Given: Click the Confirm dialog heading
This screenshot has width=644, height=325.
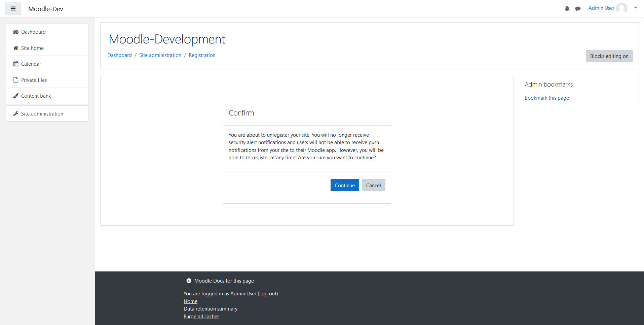Looking at the screenshot, I should (x=241, y=113).
